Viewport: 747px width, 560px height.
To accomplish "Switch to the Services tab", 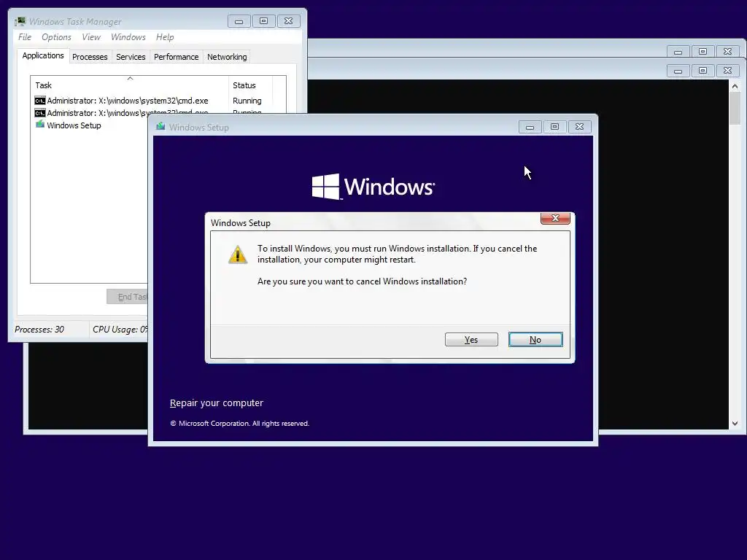I will coord(131,57).
